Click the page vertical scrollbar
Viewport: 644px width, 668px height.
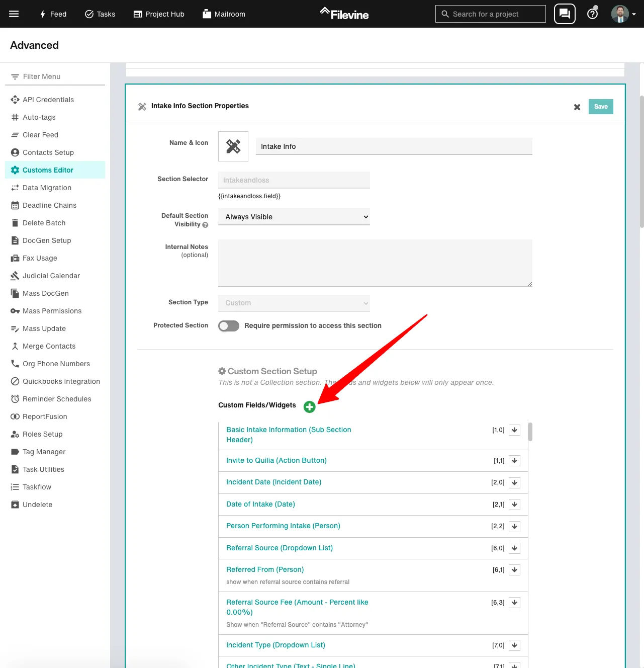(x=641, y=161)
